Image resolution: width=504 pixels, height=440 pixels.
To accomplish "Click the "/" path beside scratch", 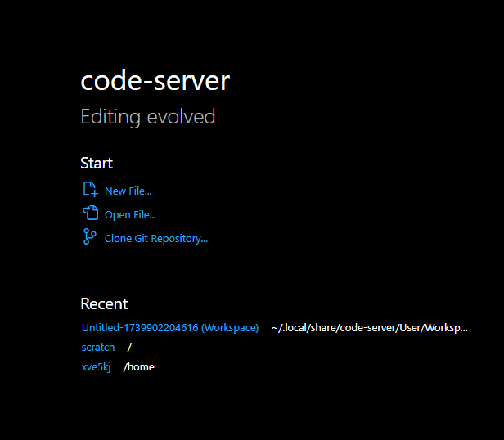I will click(129, 348).
